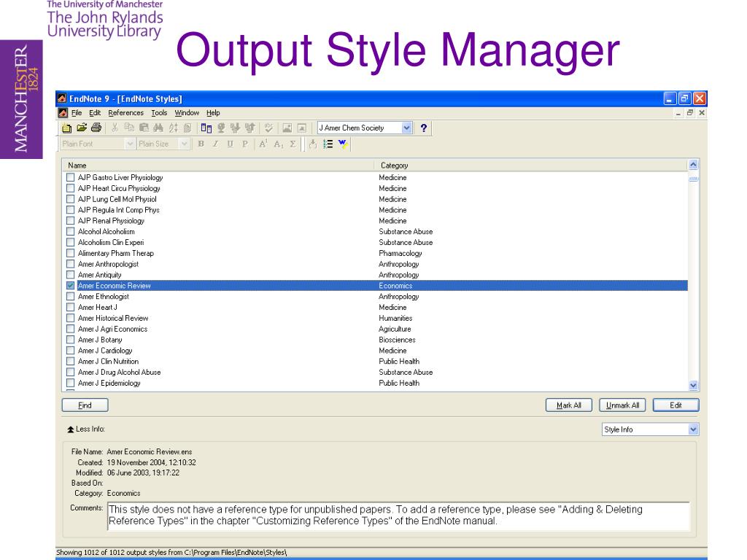The image size is (747, 560).
Task: Click the Edit button below list
Action: tap(676, 405)
